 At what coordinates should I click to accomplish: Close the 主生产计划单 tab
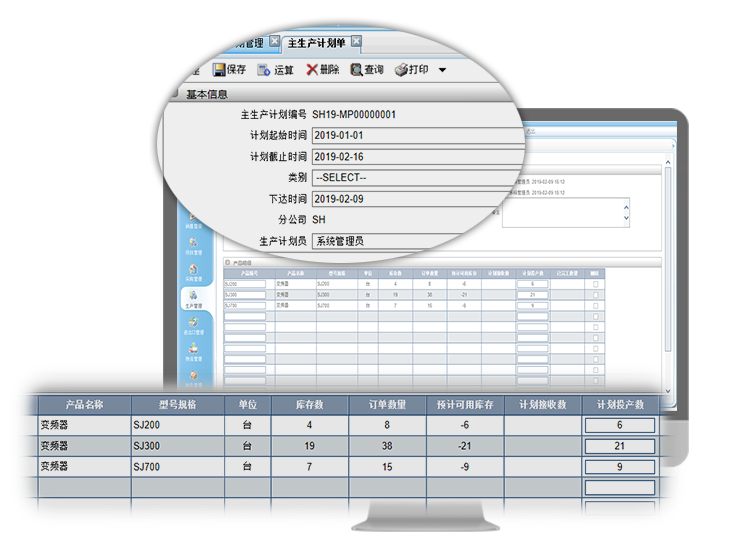click(356, 43)
